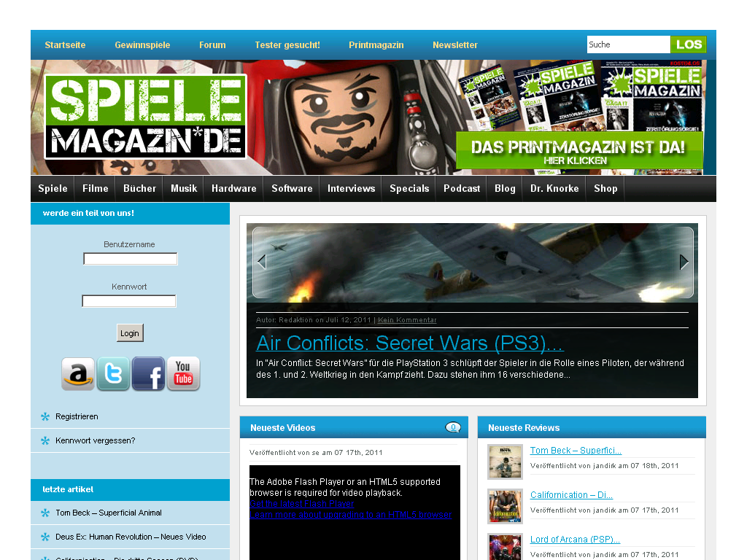Viewport: 747px width, 560px height.
Task: Open Air Conflicts: Secret Wars (PS3) article
Action: 410,343
